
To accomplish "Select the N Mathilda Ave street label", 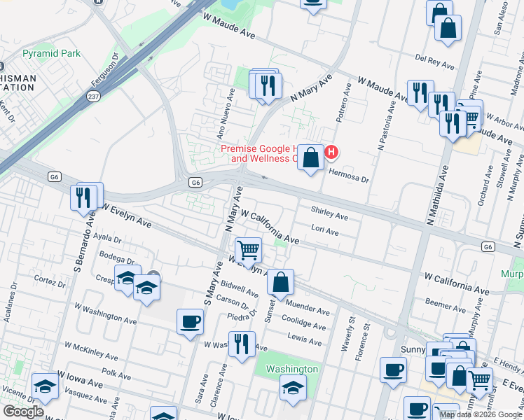I will pos(437,195).
